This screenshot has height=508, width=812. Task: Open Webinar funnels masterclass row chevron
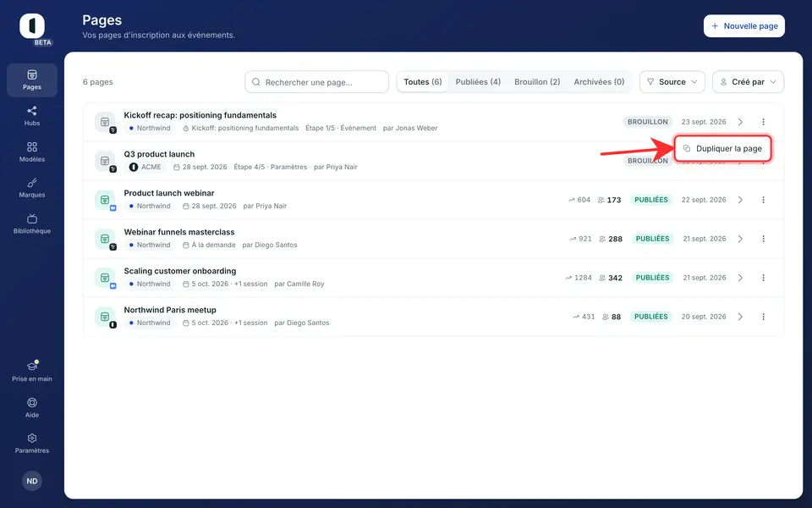click(740, 239)
